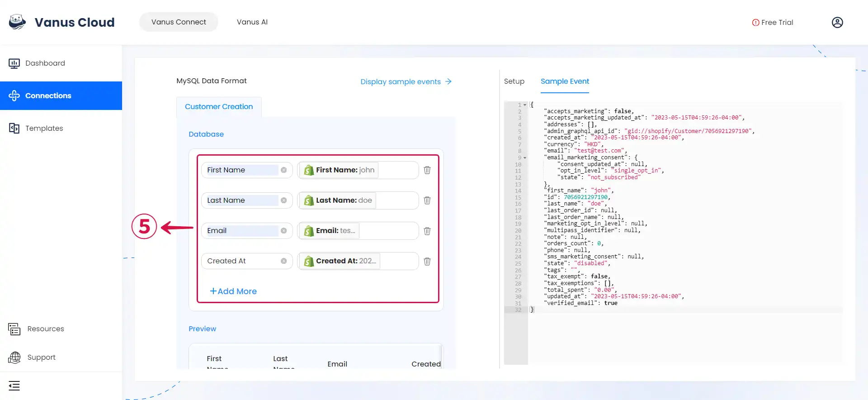
Task: Click the 'Created At: 202...' value tag
Action: click(340, 261)
